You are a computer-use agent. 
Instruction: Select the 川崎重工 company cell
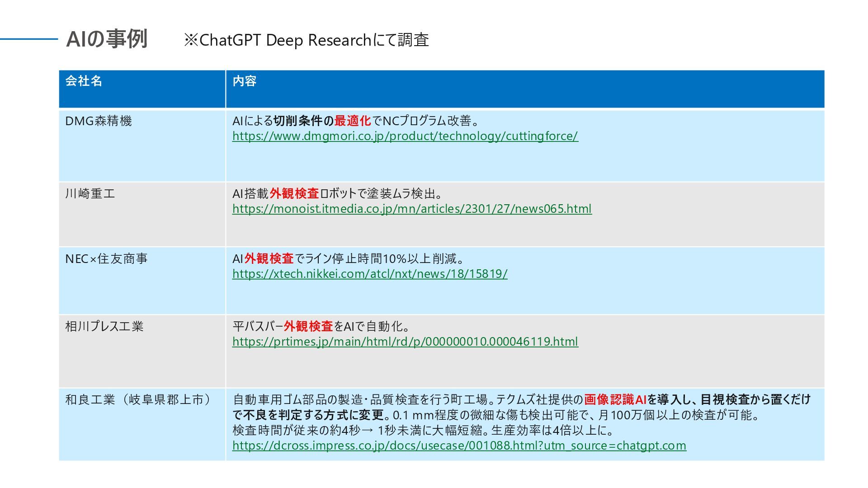point(90,194)
